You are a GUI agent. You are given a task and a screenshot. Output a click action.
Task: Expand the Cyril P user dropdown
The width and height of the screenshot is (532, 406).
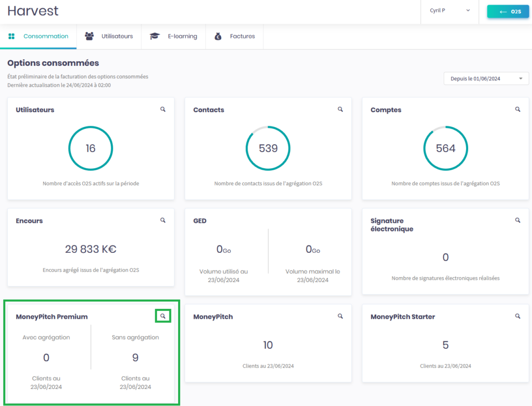coord(449,10)
